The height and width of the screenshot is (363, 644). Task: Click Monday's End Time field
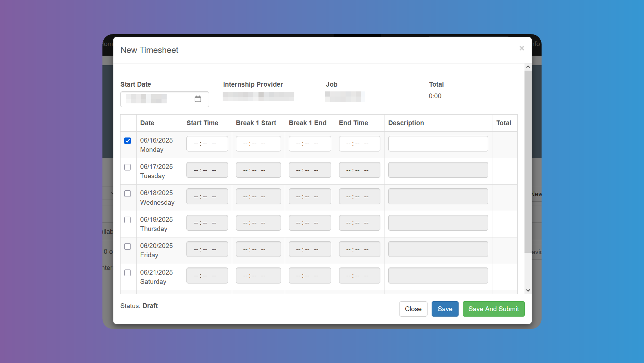[359, 144]
